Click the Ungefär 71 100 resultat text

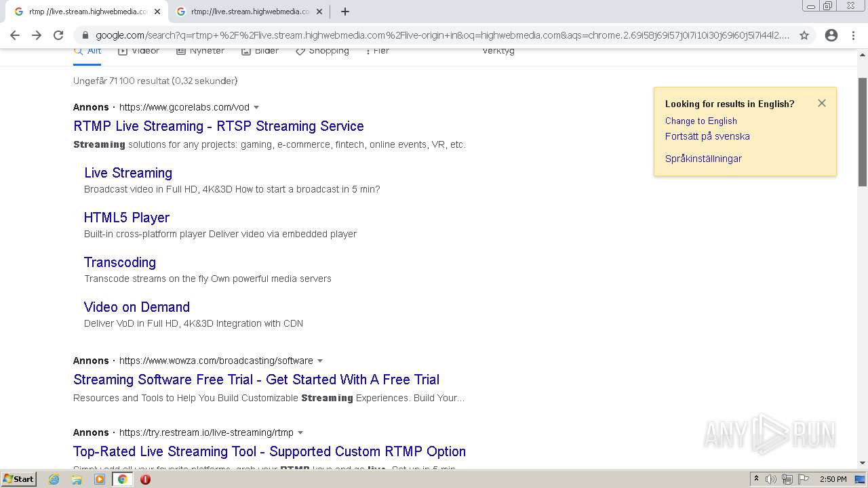[x=155, y=81]
